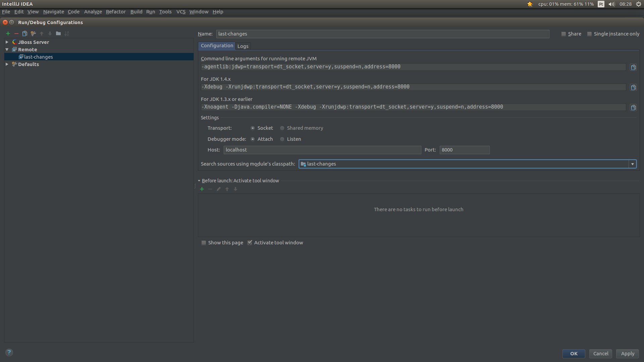This screenshot has width=644, height=362.
Task: Add a before launch task
Action: coord(202,189)
